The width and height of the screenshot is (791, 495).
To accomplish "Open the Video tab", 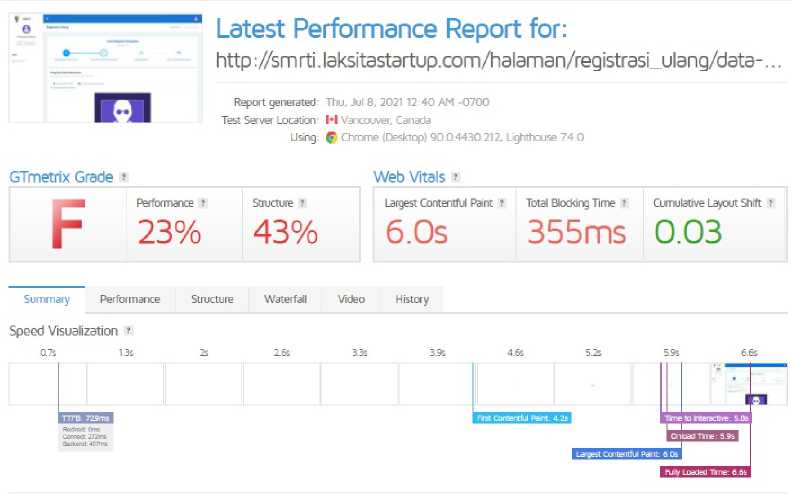I will (351, 299).
